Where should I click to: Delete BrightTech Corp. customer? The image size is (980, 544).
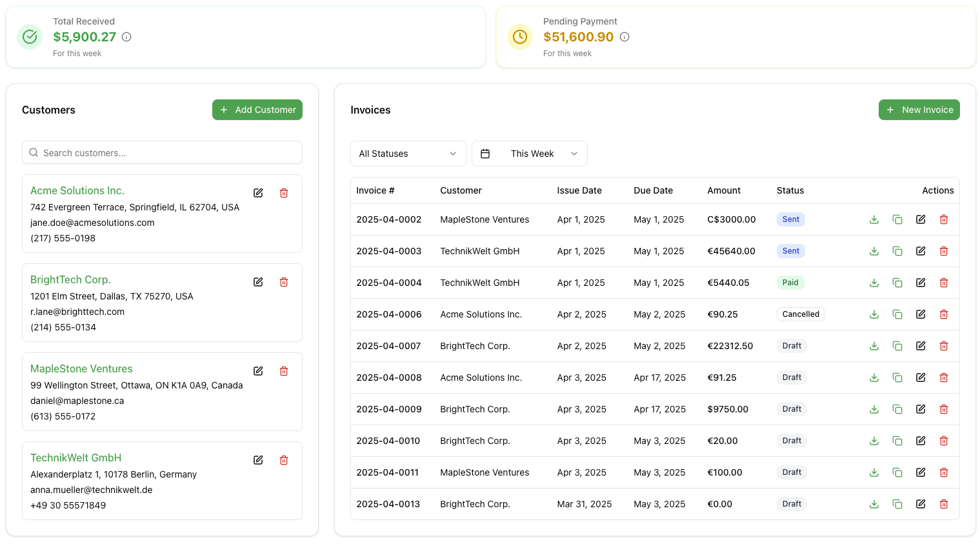tap(284, 282)
